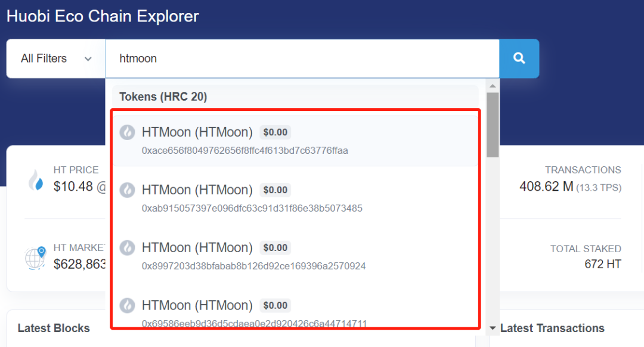Viewport: 644px width, 347px height.
Task: Click the search field containing htmoon
Action: (x=302, y=58)
